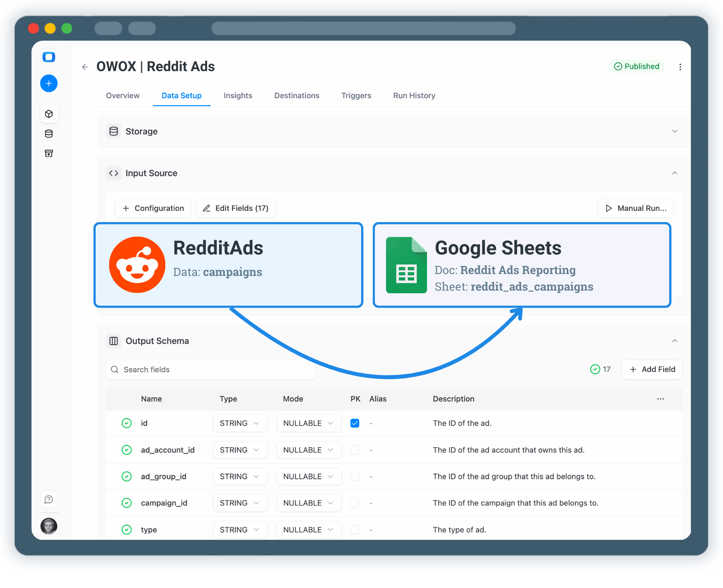The width and height of the screenshot is (723, 588).
Task: Click the Manual Run button
Action: coord(635,208)
